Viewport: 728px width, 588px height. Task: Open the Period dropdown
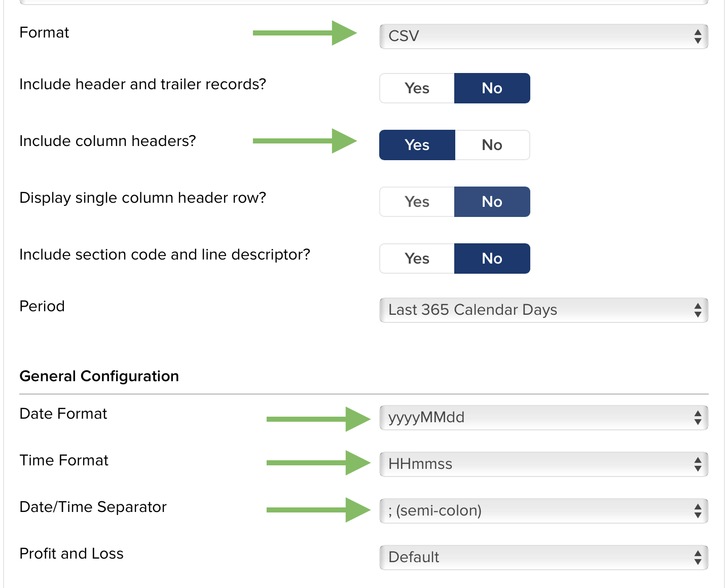point(542,310)
